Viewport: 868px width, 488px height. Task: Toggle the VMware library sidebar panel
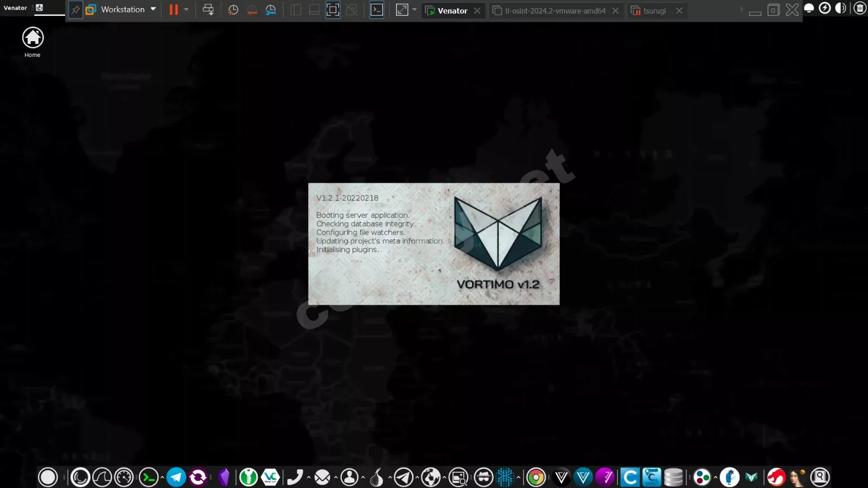pos(296,10)
